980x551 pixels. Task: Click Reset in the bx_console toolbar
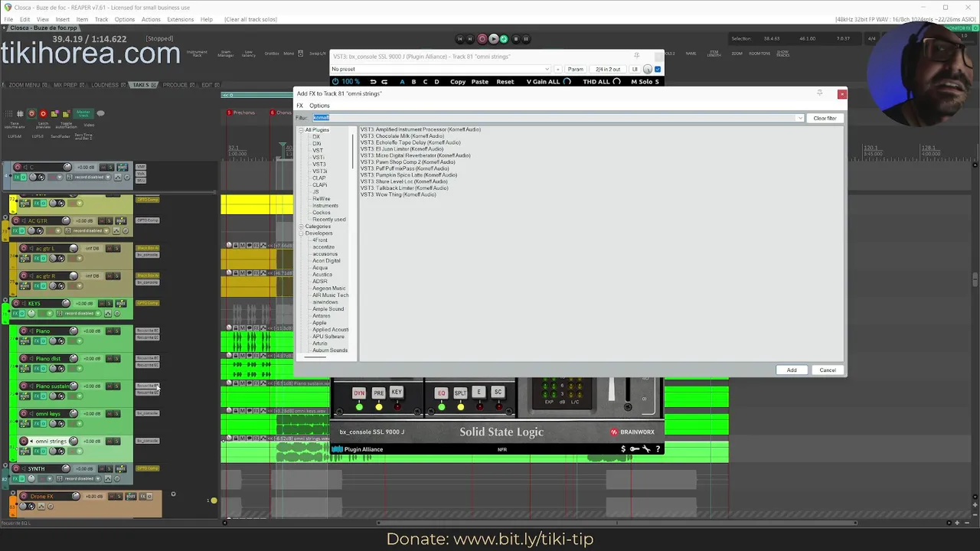coord(505,81)
